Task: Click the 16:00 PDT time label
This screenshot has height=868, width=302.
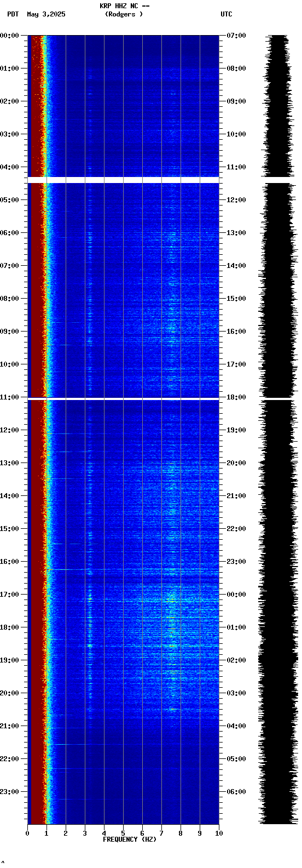Action: (10, 562)
